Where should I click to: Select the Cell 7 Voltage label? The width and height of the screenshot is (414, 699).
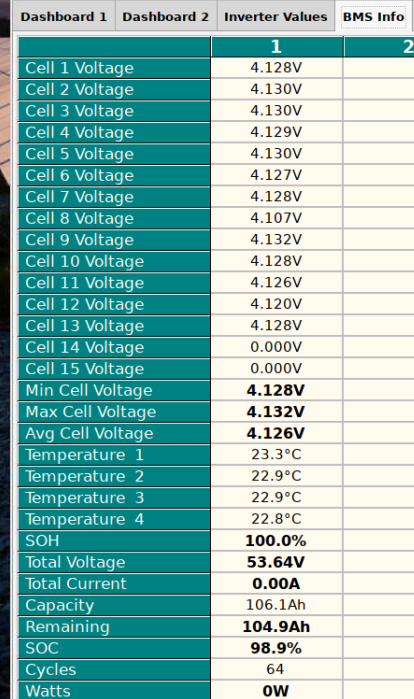click(x=79, y=197)
